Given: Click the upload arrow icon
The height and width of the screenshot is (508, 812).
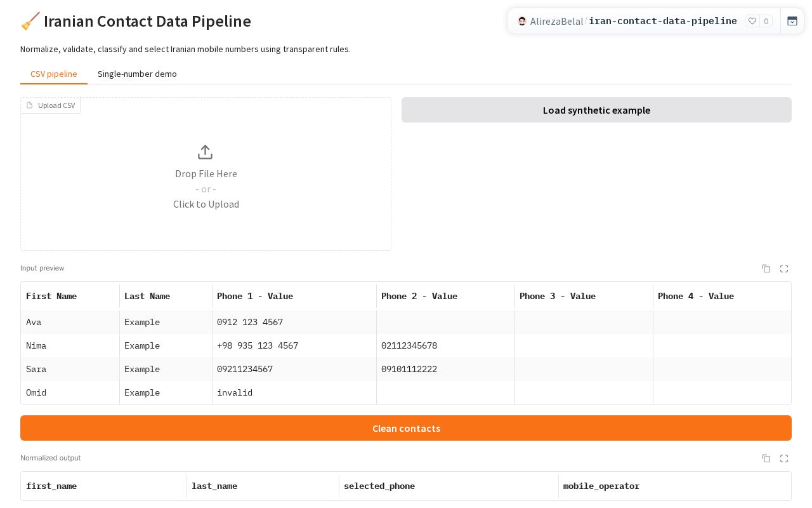Looking at the screenshot, I should (x=205, y=152).
